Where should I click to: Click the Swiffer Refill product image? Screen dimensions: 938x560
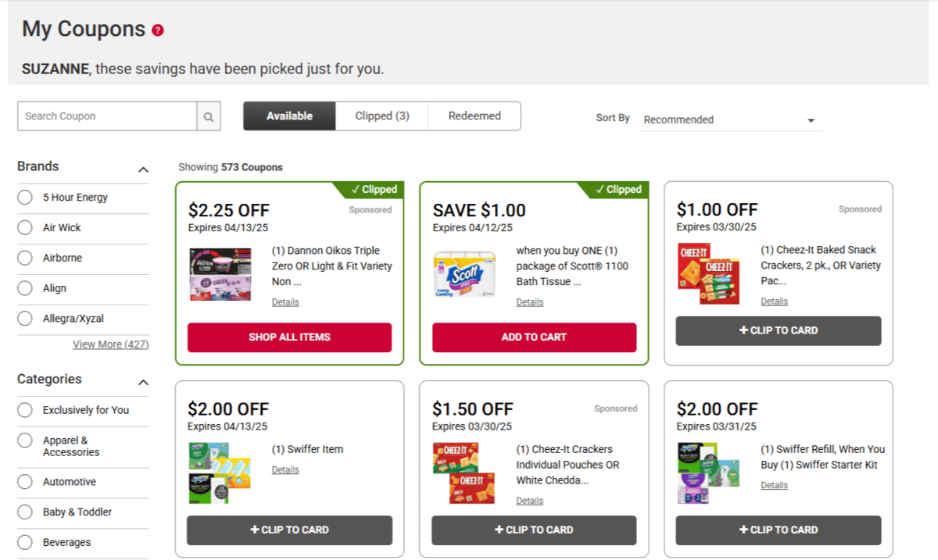point(708,473)
